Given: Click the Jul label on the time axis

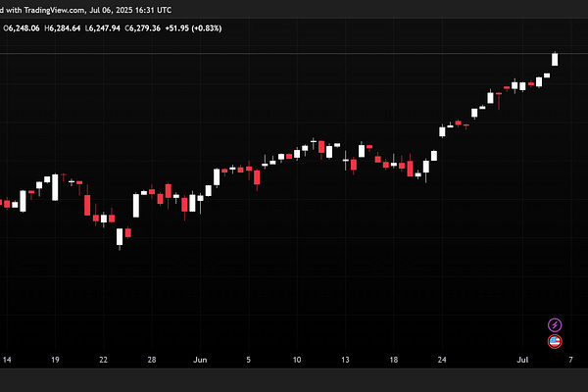Looking at the screenshot, I should [x=522, y=360].
